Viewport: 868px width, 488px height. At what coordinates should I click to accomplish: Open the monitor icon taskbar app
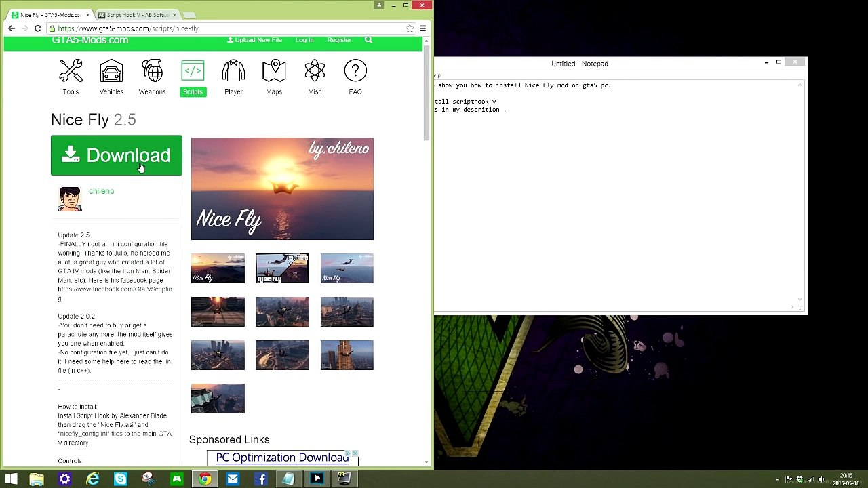pos(344,479)
